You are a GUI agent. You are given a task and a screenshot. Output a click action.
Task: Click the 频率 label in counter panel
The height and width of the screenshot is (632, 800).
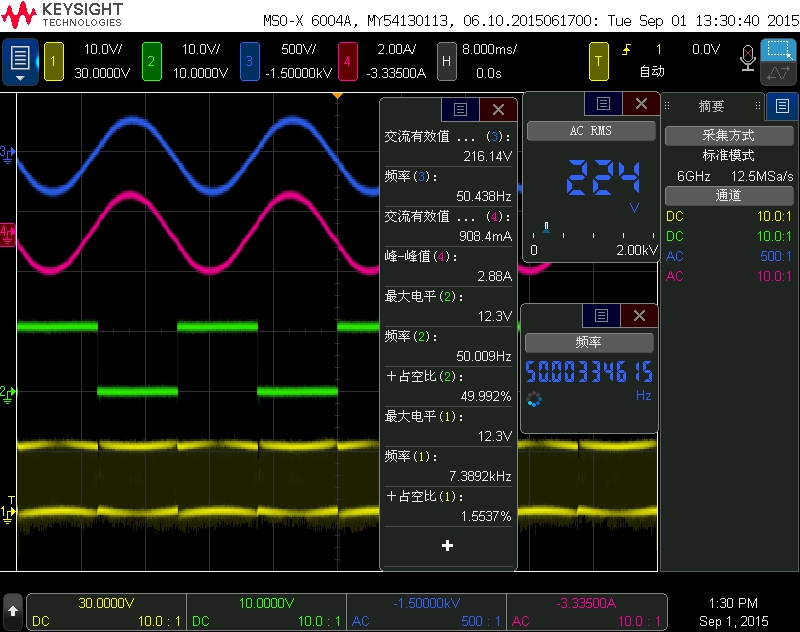(x=589, y=342)
